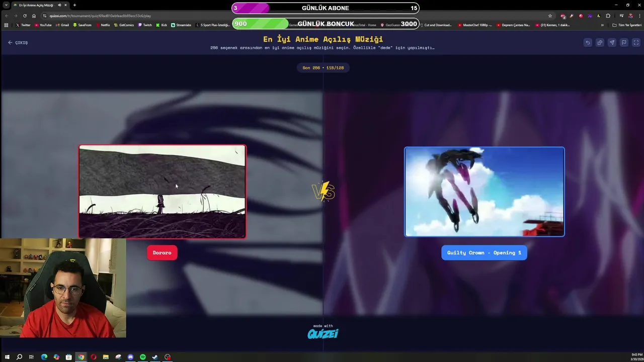Open Steam from taskbar
The image size is (644, 362).
[155, 357]
